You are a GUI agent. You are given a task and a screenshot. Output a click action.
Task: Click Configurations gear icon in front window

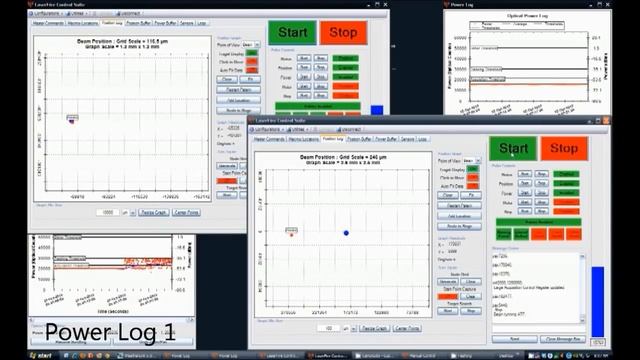click(253, 129)
